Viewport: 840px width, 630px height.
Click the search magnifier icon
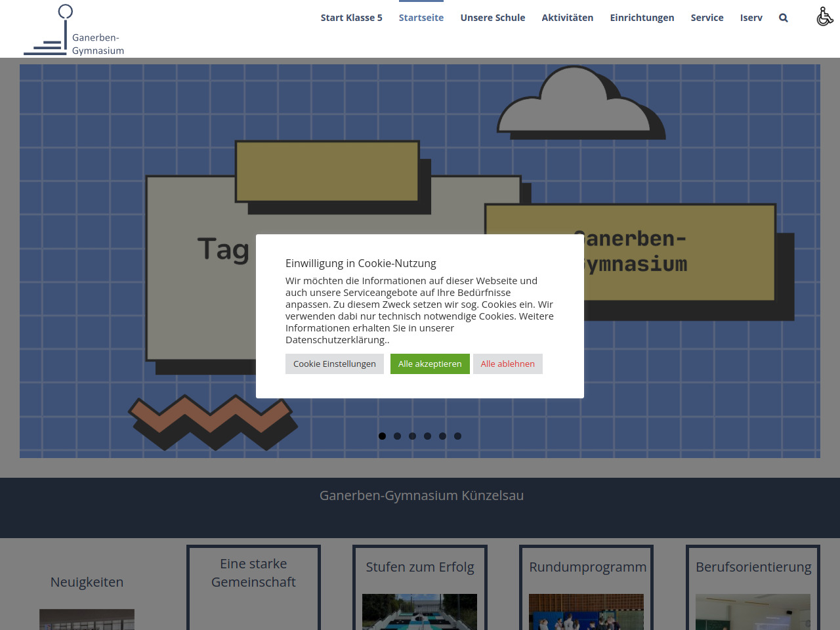pos(783,18)
